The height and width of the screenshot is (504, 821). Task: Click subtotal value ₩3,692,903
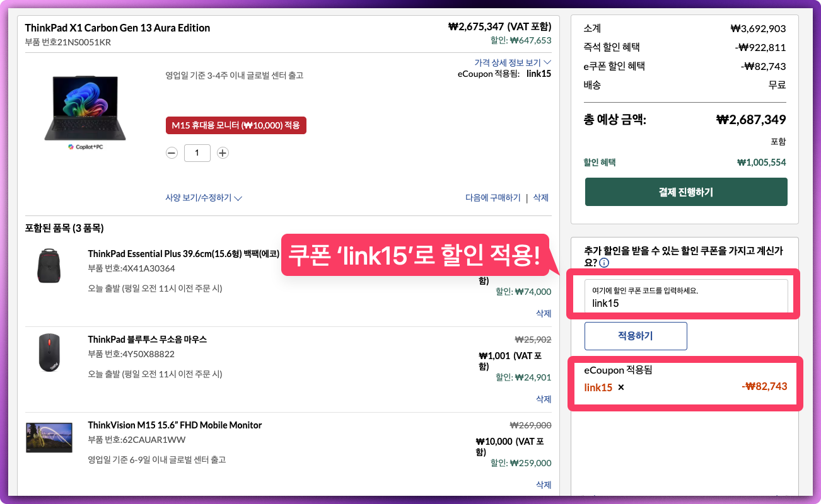(x=758, y=28)
